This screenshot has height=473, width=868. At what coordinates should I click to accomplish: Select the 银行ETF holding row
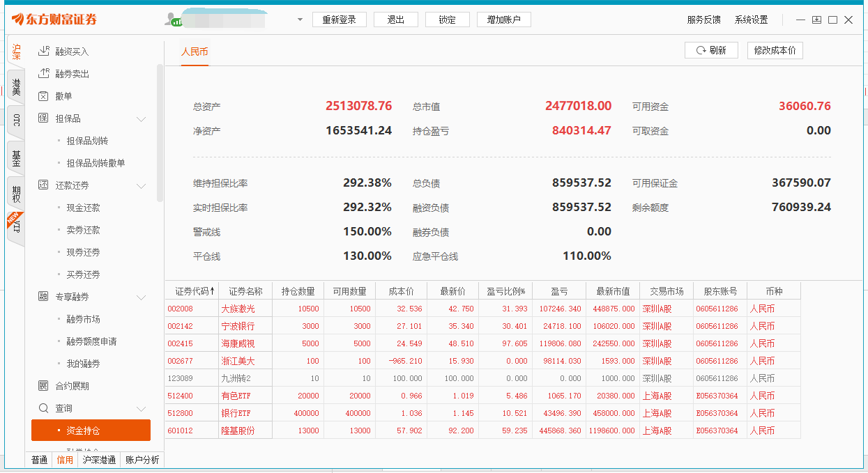(x=482, y=413)
